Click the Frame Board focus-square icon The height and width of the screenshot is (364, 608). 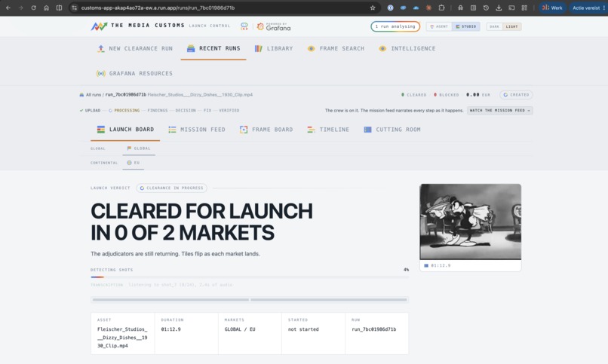(x=244, y=130)
